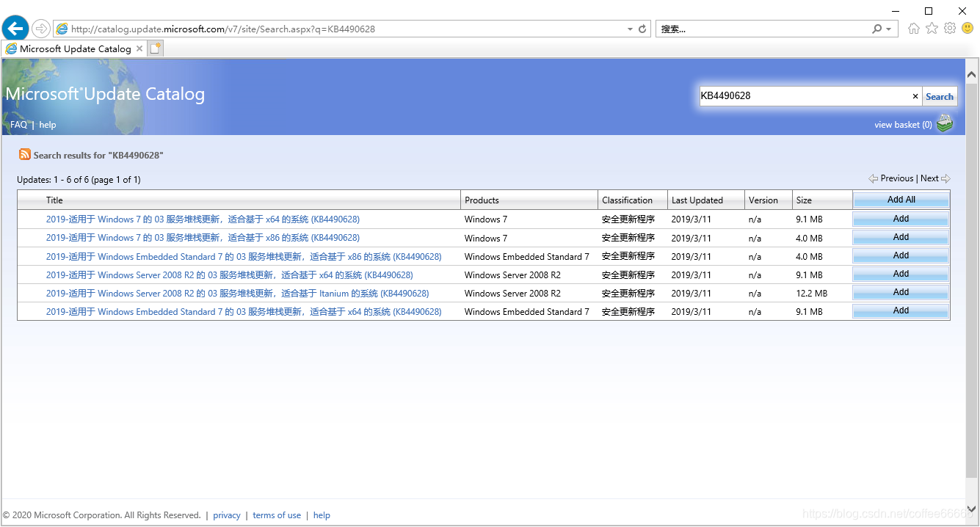980x527 pixels.
Task: Open the help link in header
Action: [48, 125]
